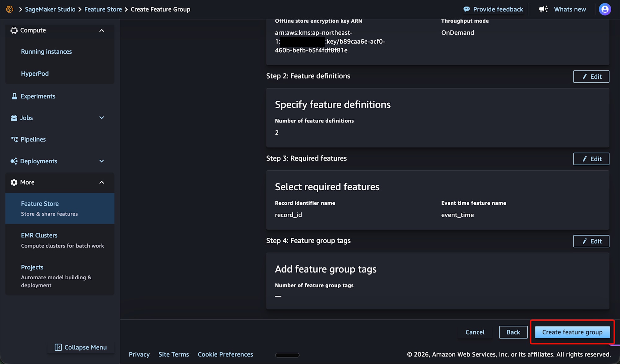Image resolution: width=620 pixels, height=364 pixels.
Task: Click the Pipelines flow icon
Action: (14, 140)
